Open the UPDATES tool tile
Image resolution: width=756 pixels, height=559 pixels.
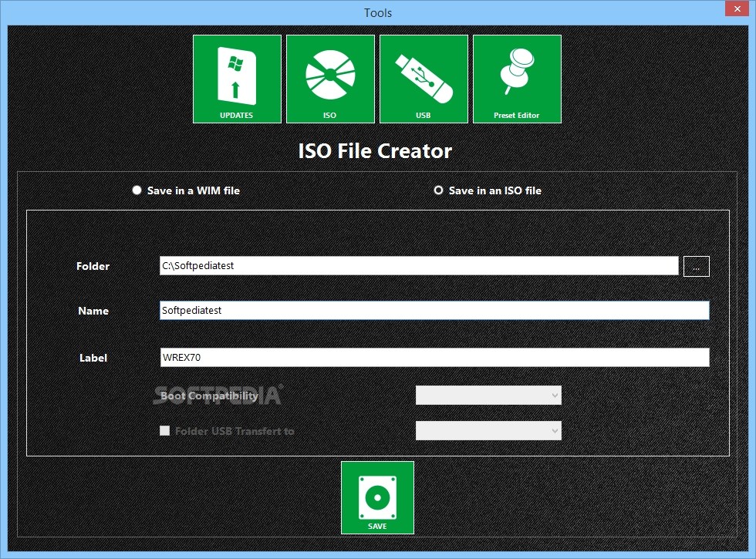(237, 79)
